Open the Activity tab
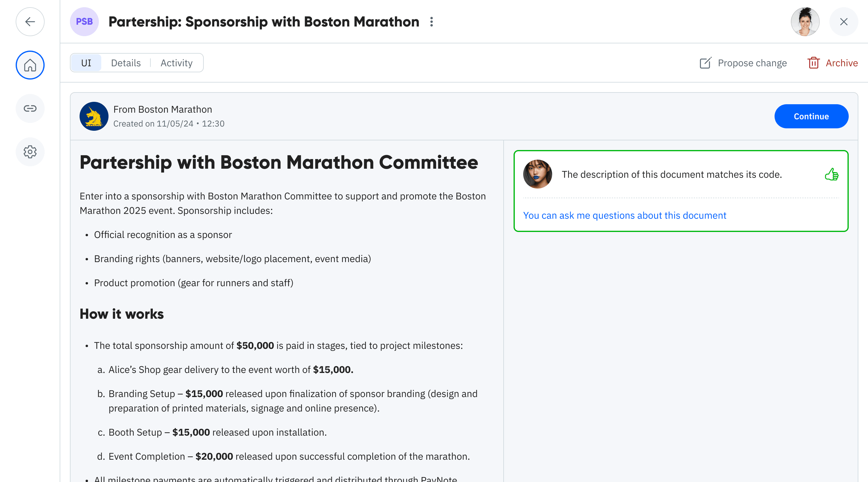Viewport: 868px width, 482px height. [x=177, y=63]
